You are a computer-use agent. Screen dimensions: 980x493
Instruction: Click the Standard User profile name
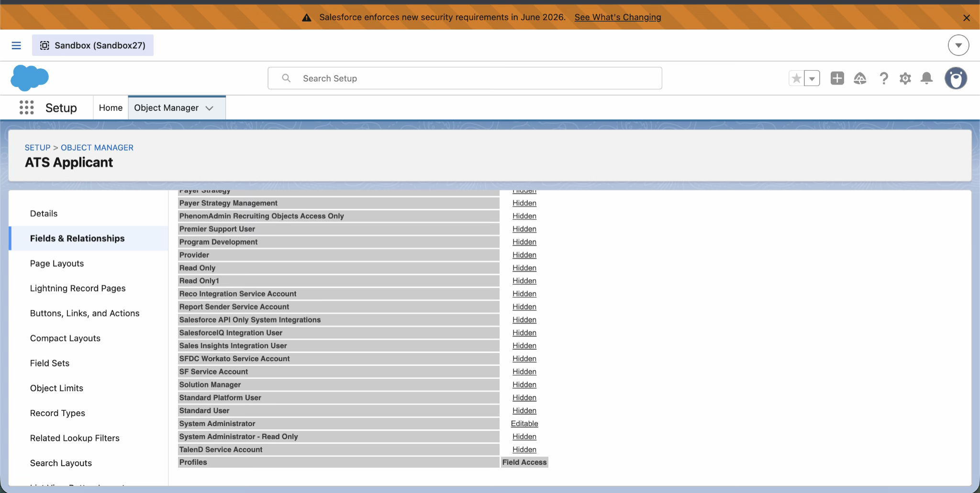(204, 410)
